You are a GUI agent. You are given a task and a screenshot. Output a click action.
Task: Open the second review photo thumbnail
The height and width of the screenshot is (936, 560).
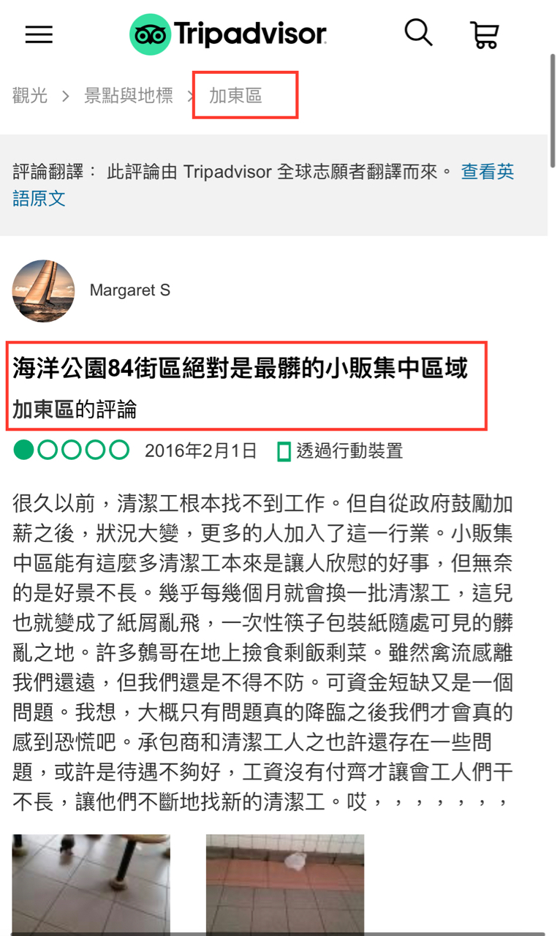[x=285, y=885]
